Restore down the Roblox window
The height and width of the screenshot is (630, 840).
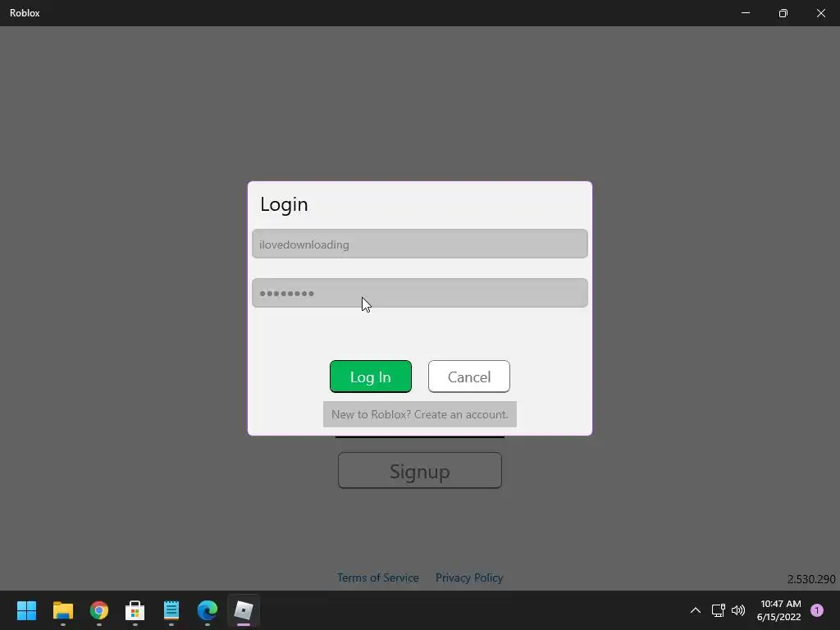[x=783, y=13]
